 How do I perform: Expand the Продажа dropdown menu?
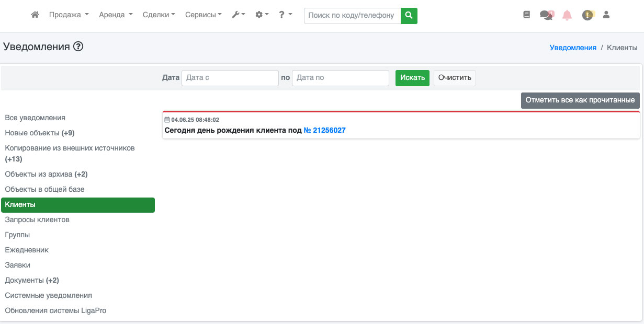69,15
